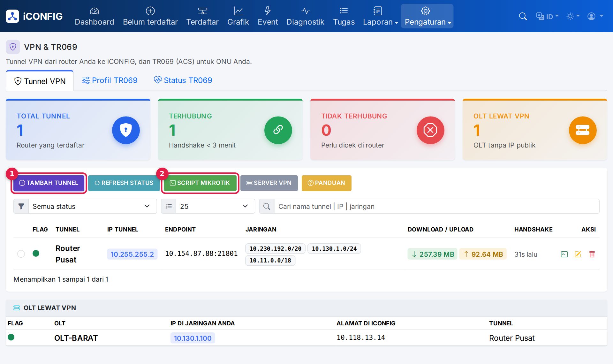
Task: Open Server VPN button
Action: [269, 183]
